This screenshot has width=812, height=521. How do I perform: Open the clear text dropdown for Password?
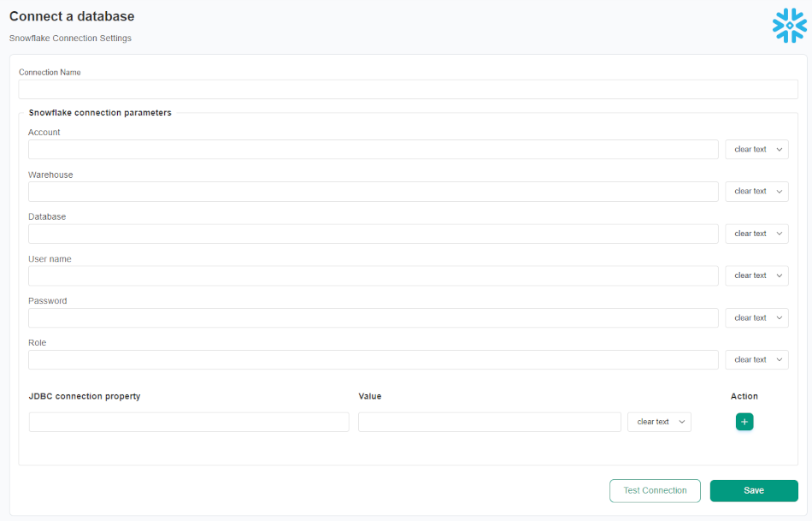point(756,317)
